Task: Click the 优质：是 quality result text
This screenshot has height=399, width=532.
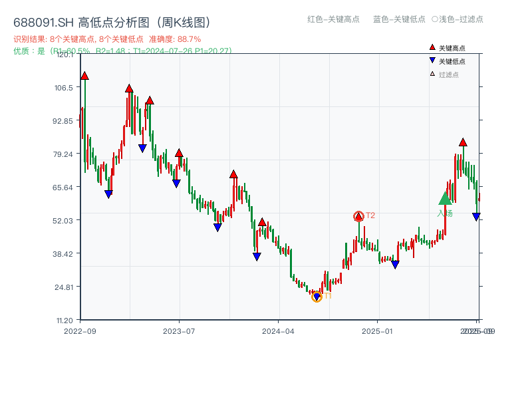Action: (25, 50)
